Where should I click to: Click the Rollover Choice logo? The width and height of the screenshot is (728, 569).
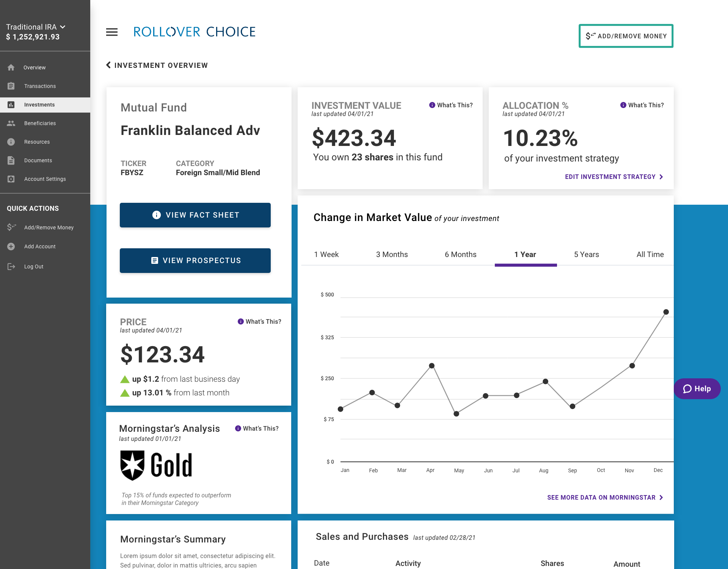tap(195, 32)
